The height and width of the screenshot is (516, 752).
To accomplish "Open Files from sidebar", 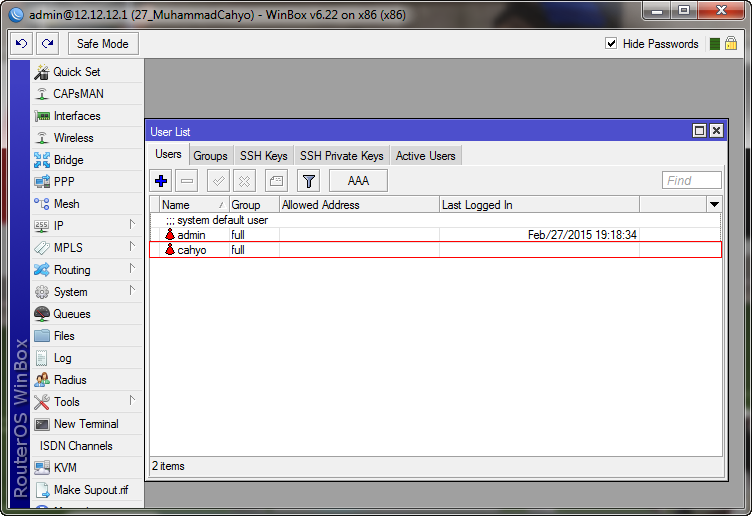I will tap(87, 336).
